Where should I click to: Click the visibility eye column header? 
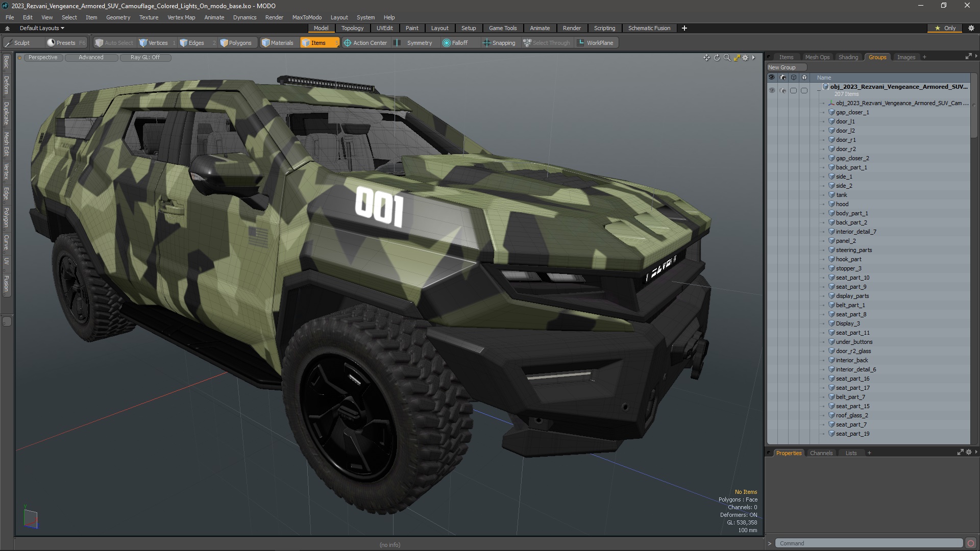pyautogui.click(x=771, y=78)
